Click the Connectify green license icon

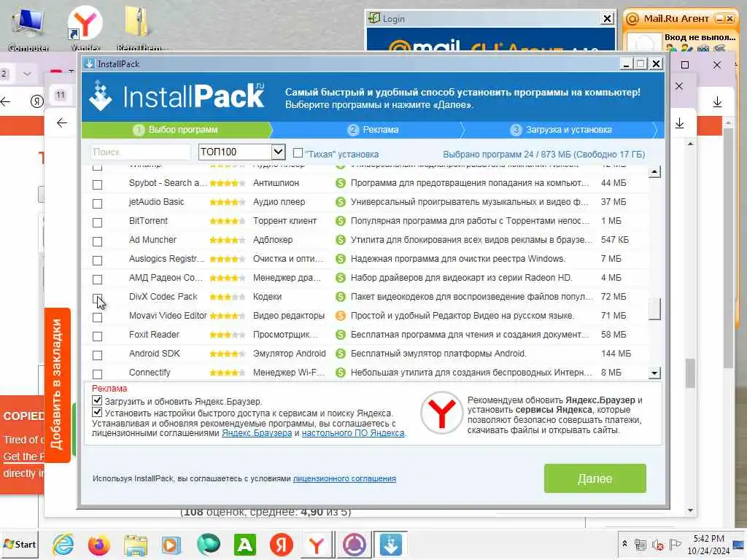click(340, 373)
